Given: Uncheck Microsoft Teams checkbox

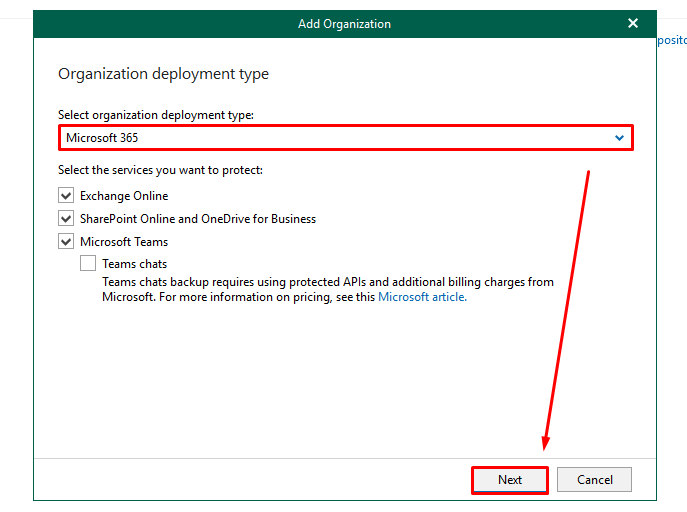Looking at the screenshot, I should coord(66,241).
